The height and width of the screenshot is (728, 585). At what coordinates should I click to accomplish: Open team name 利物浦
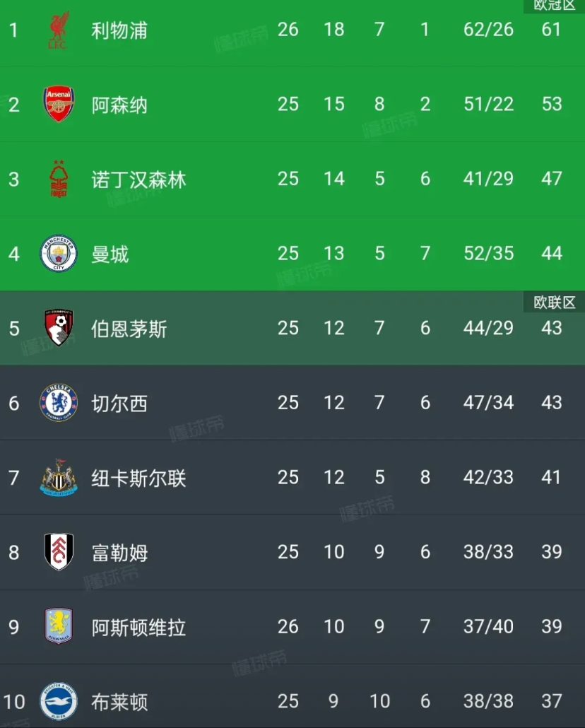click(x=119, y=30)
